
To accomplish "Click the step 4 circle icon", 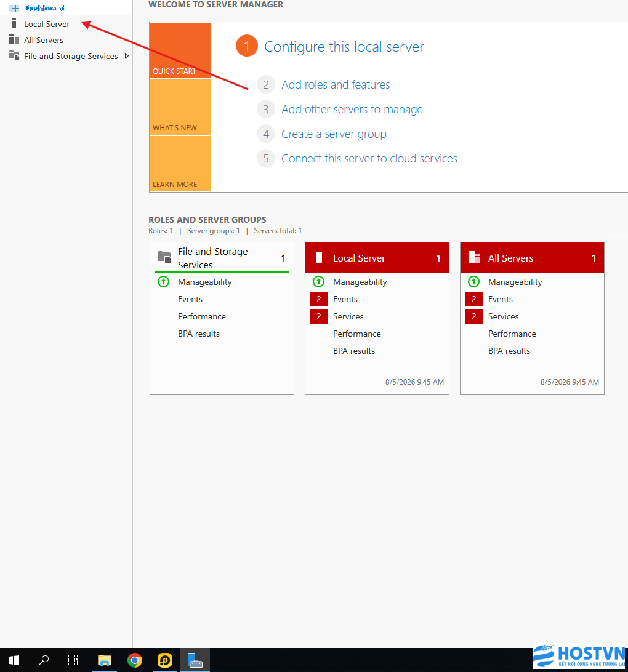I will [266, 134].
